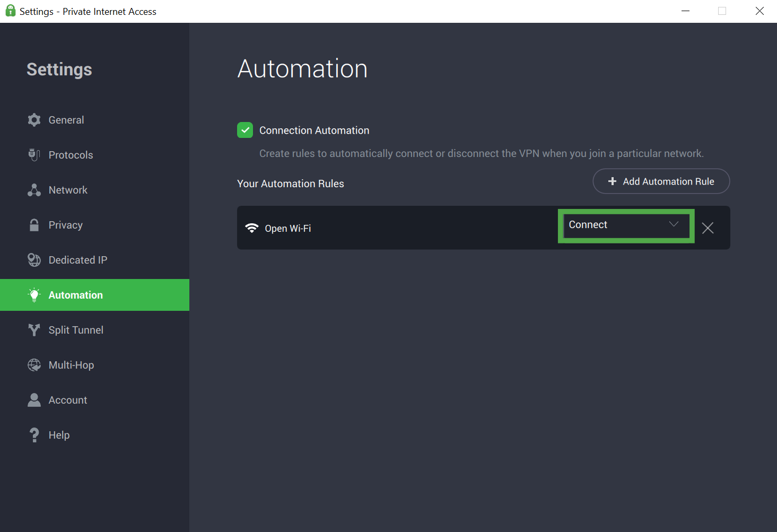777x532 pixels.
Task: Go to the Network settings tab
Action: point(94,190)
